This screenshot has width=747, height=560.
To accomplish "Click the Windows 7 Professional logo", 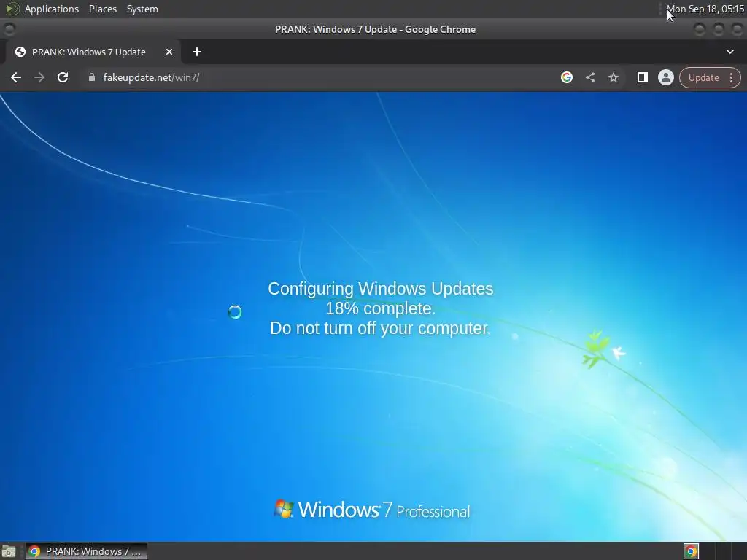I will click(372, 510).
